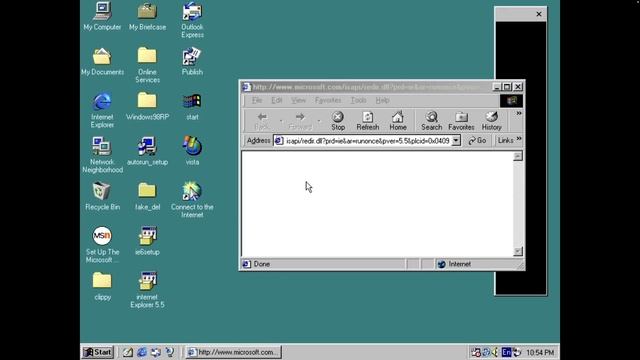The image size is (640, 360).
Task: Select the Internet Explorer desktop icon
Action: [102, 110]
